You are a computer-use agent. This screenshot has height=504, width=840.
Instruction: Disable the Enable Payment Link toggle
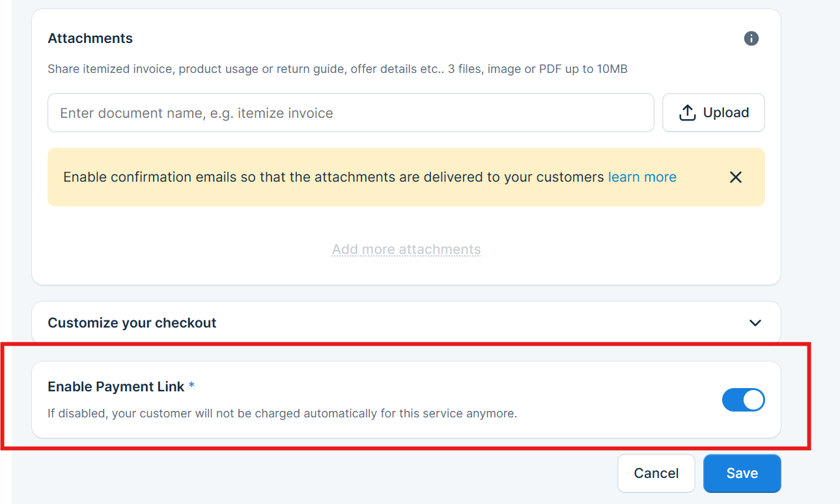pos(743,400)
